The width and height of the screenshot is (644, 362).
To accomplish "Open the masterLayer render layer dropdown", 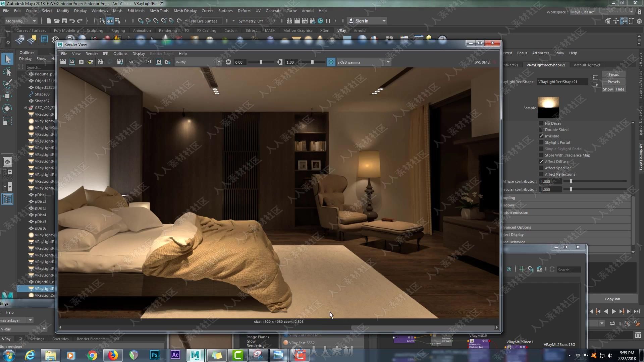I will (x=16, y=320).
